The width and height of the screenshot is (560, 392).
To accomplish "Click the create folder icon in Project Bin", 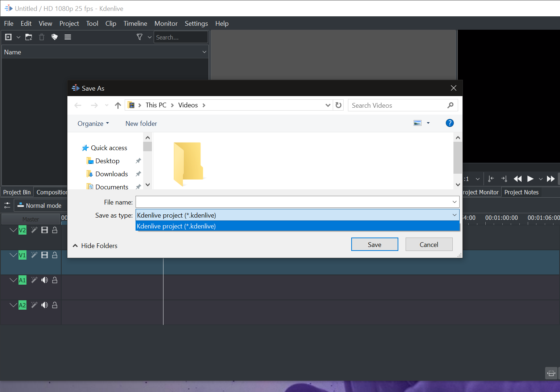I will [29, 37].
